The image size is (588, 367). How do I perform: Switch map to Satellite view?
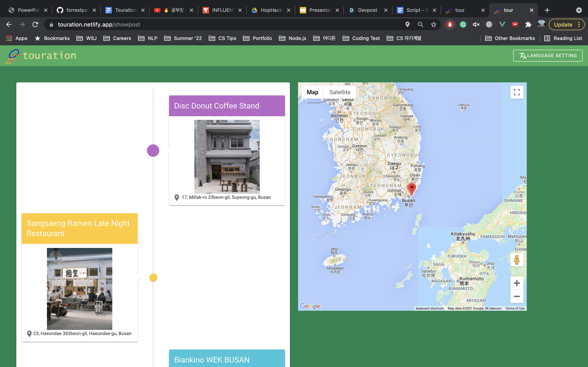(x=340, y=92)
